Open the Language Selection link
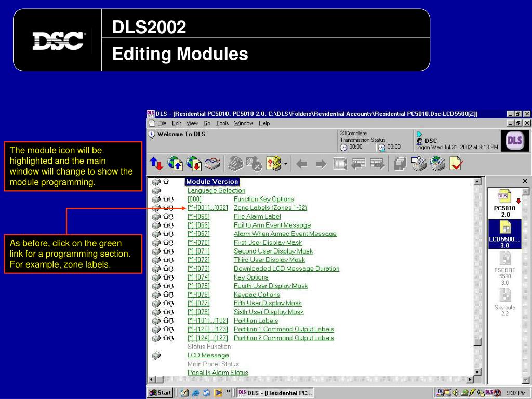 (x=216, y=190)
